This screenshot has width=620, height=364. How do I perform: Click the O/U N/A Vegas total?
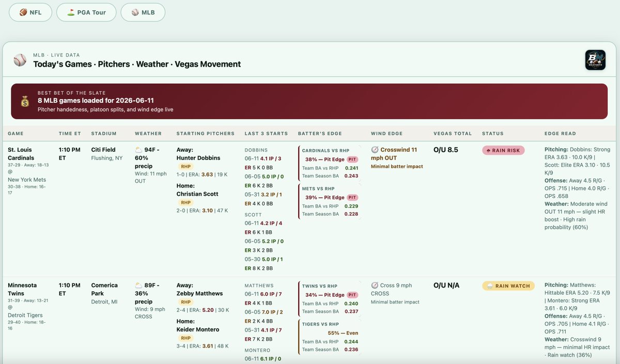(446, 285)
